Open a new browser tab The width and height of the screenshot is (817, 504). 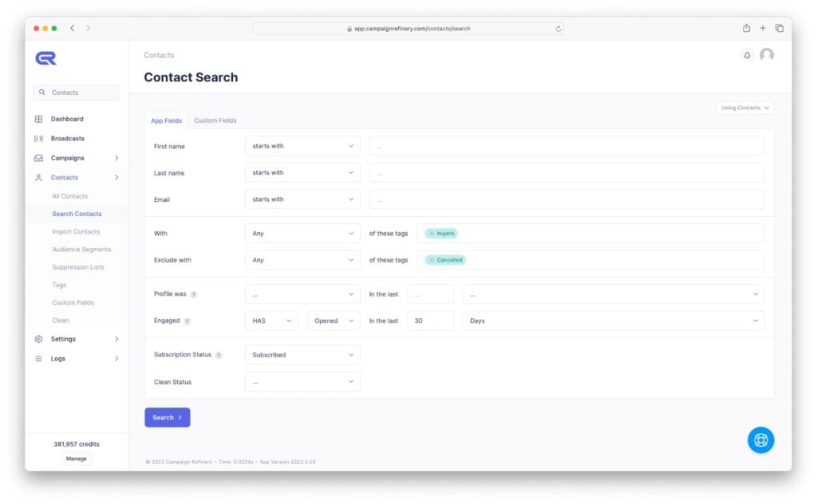[762, 28]
